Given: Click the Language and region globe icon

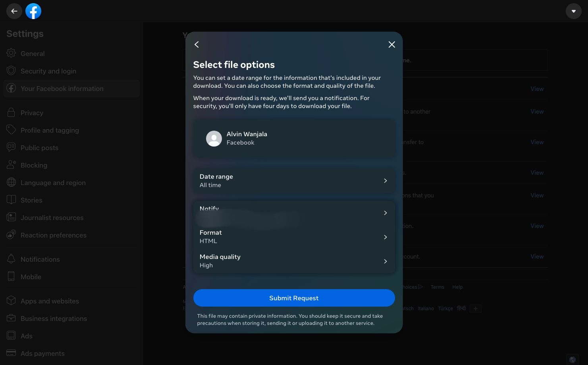Looking at the screenshot, I should [11, 182].
